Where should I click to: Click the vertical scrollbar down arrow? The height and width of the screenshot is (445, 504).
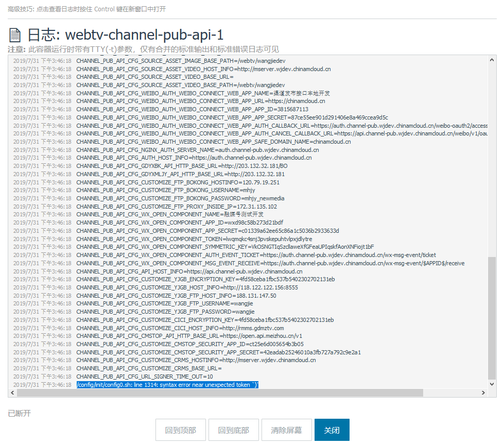click(492, 384)
